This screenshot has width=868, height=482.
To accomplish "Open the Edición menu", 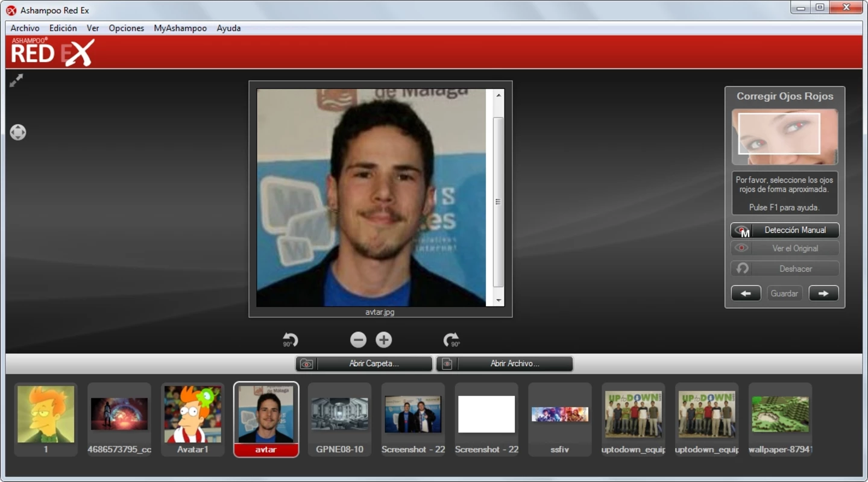I will (x=63, y=28).
